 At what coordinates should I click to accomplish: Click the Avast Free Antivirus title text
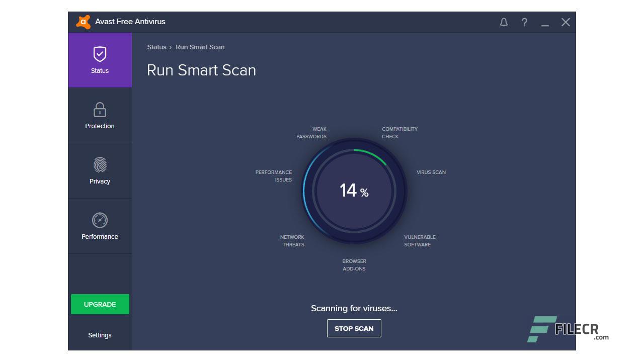point(130,22)
